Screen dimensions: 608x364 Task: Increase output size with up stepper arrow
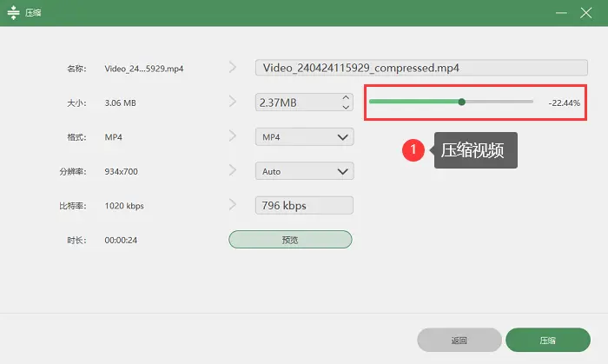click(346, 97)
